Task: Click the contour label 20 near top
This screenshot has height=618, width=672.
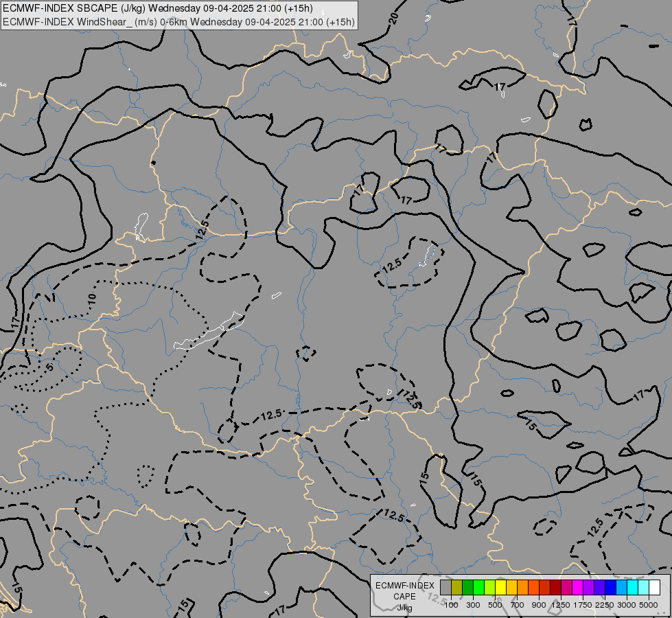Action: point(393,18)
